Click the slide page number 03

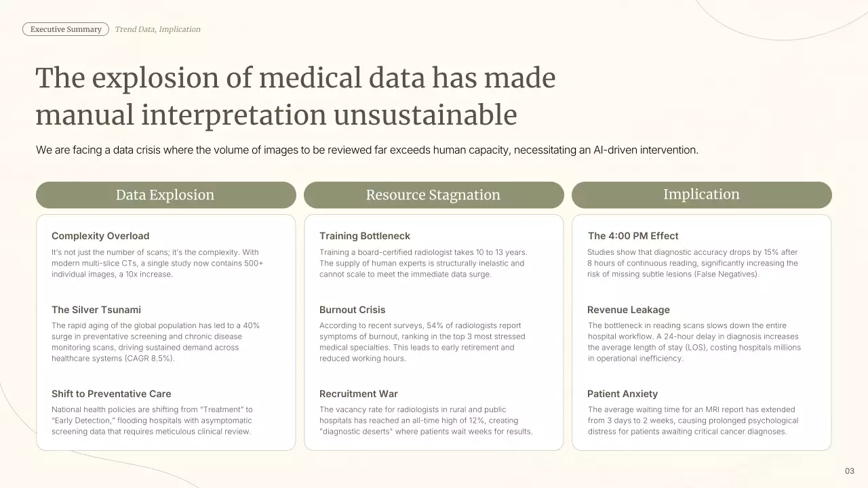point(850,471)
